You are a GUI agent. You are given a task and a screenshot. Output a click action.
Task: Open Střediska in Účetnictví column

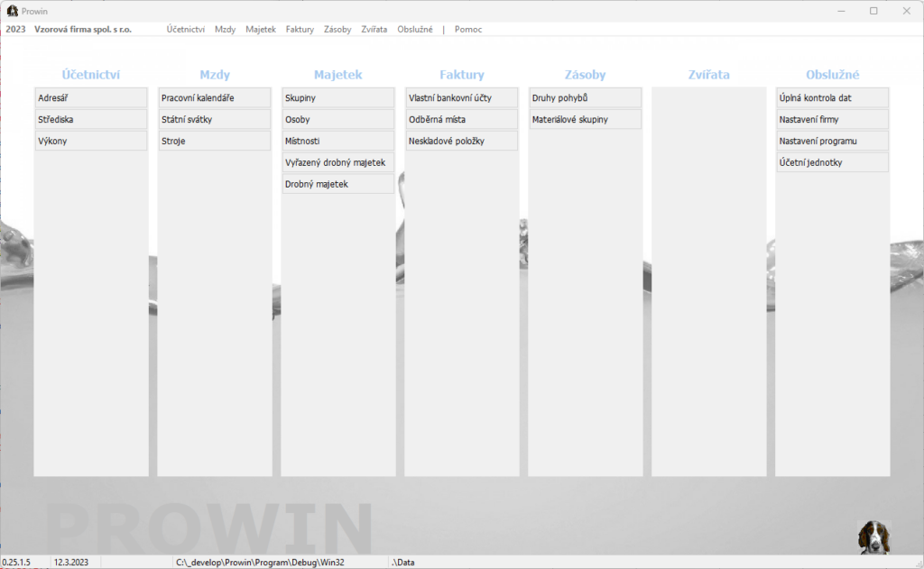91,120
